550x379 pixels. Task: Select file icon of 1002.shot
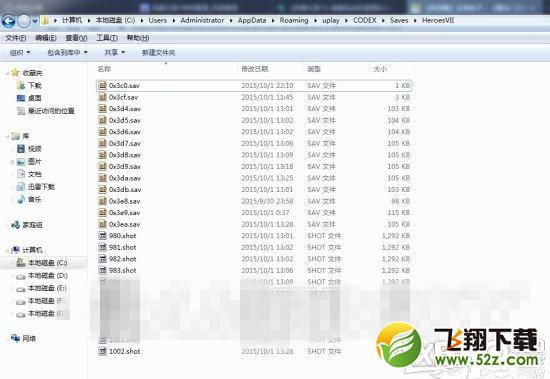[102, 351]
